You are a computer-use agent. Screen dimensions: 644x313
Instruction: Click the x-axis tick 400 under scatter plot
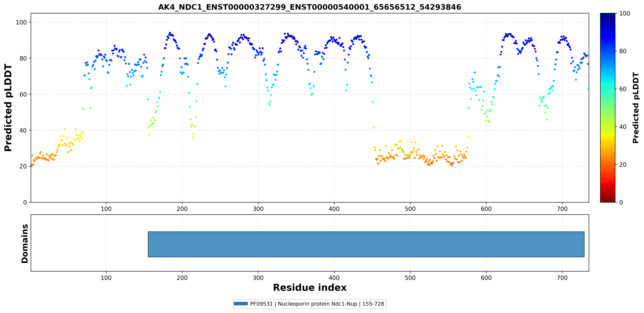(x=334, y=209)
